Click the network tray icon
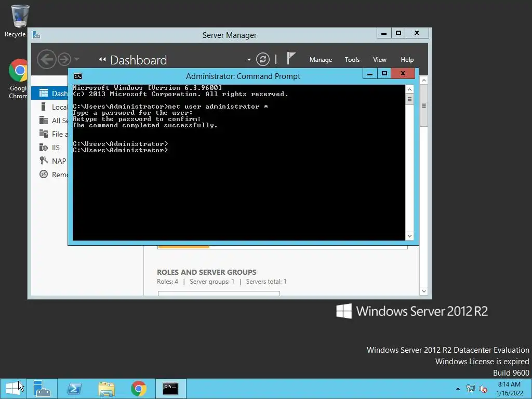This screenshot has width=532, height=399. pos(470,389)
